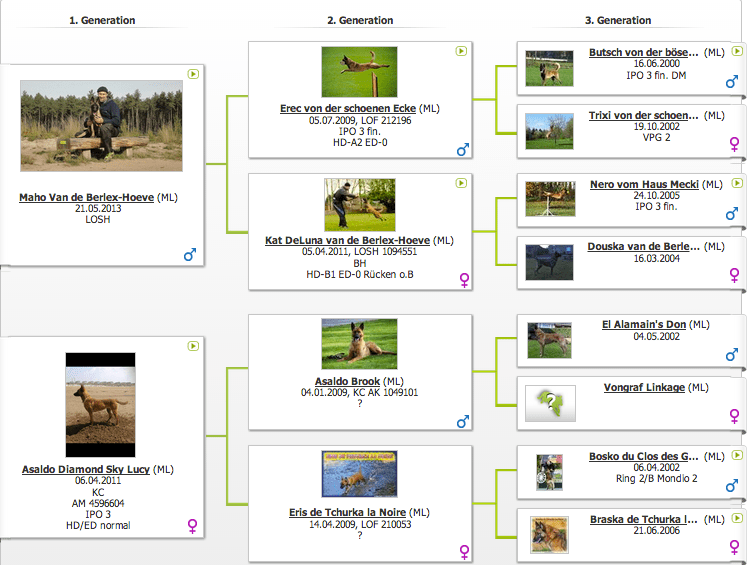Click green arrow on Asaldo Diamond Sky Lucy's card
The height and width of the screenshot is (565, 751).
[x=193, y=345]
